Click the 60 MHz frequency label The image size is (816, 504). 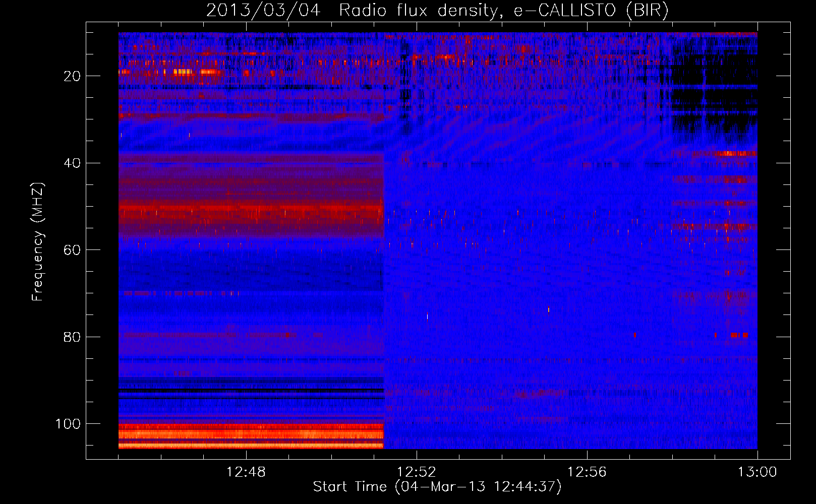click(72, 250)
